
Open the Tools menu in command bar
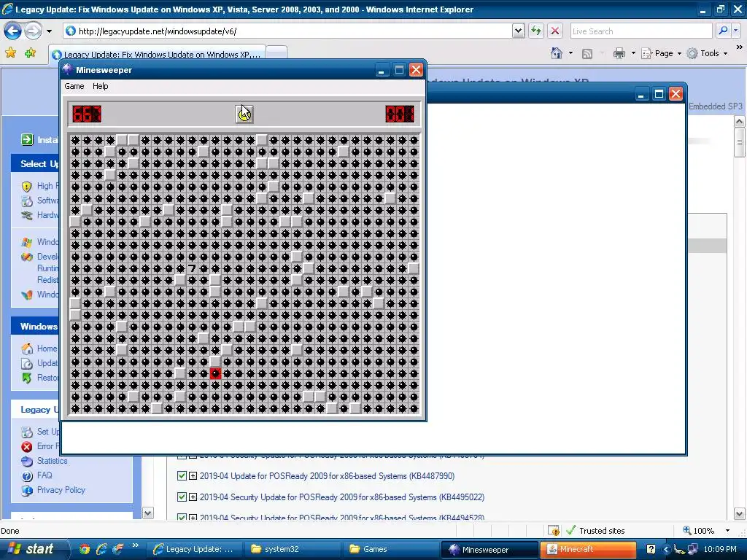click(707, 53)
